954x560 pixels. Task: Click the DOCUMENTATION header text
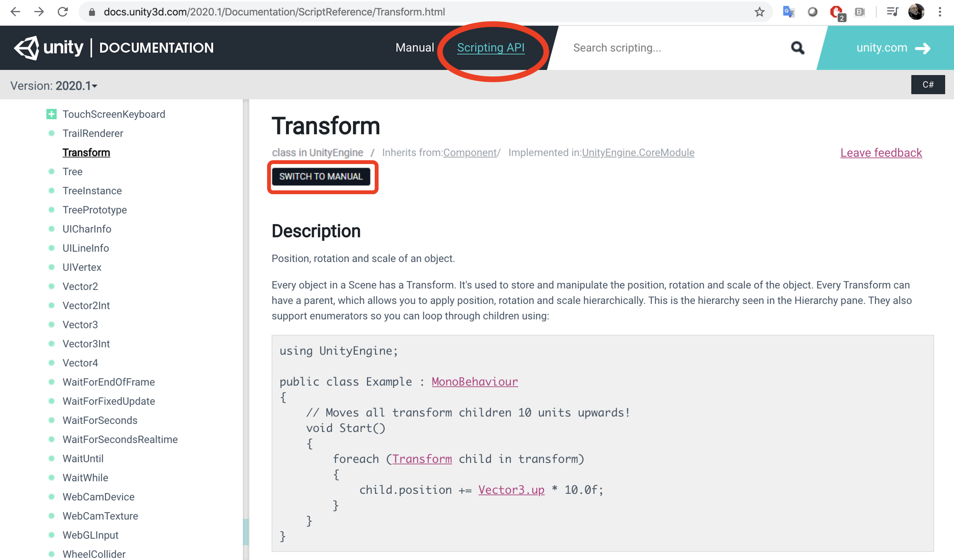pyautogui.click(x=156, y=48)
